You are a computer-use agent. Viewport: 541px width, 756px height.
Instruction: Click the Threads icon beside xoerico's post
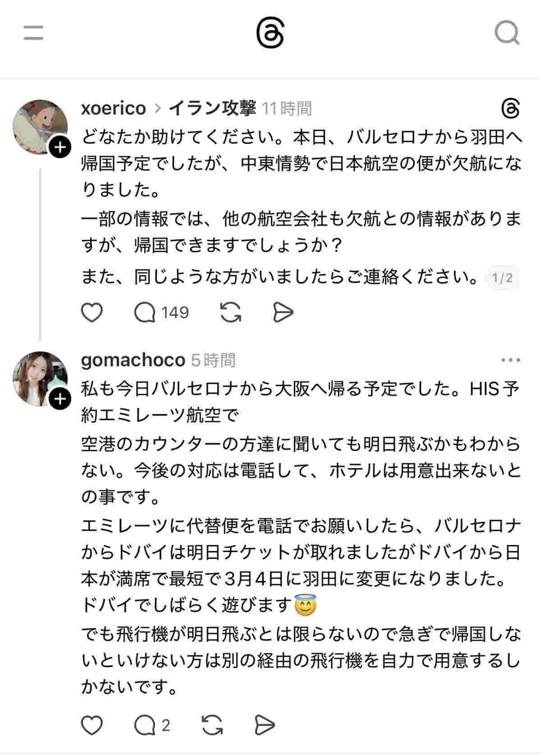pyautogui.click(x=510, y=109)
